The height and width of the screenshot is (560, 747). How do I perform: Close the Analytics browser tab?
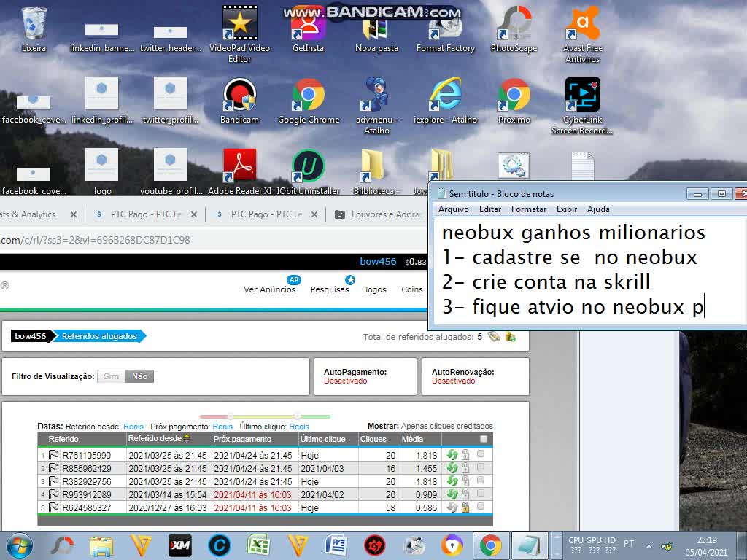point(74,214)
